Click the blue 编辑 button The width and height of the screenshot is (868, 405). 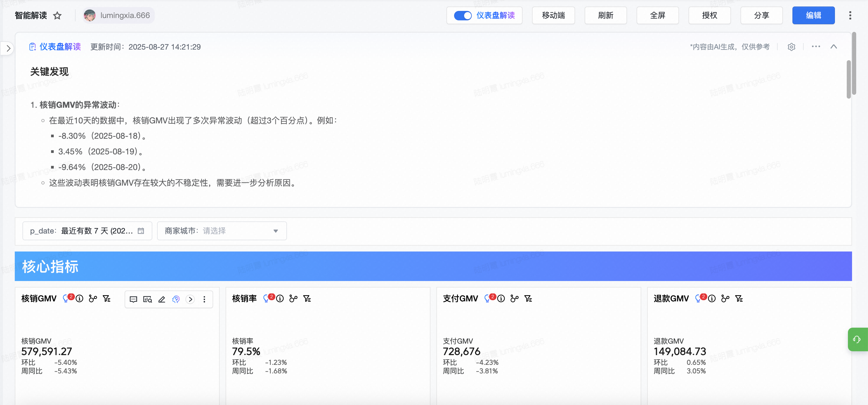coord(813,16)
